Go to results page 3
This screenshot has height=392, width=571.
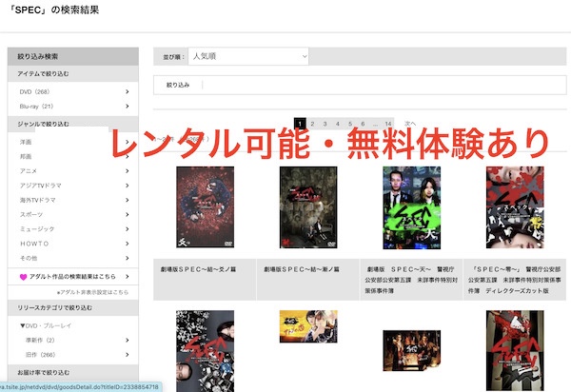pyautogui.click(x=325, y=124)
